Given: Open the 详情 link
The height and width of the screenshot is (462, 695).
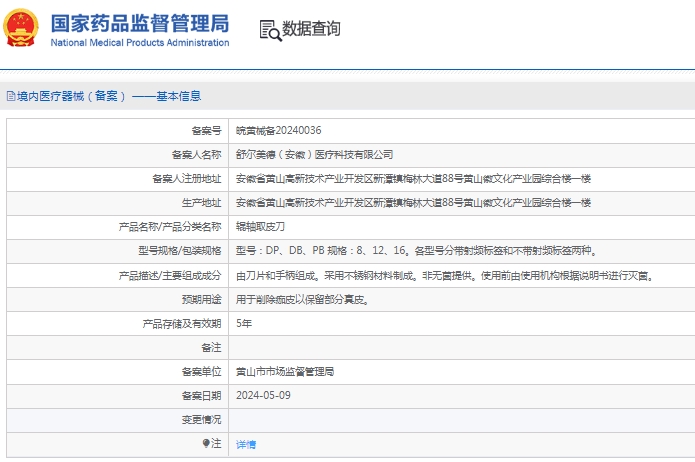Looking at the screenshot, I should click(x=246, y=444).
